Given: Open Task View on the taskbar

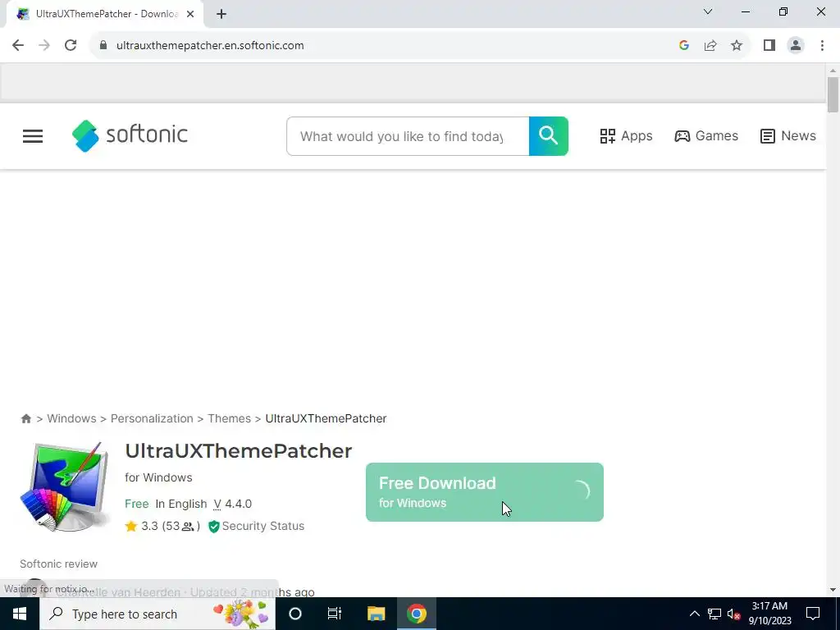Looking at the screenshot, I should [335, 614].
